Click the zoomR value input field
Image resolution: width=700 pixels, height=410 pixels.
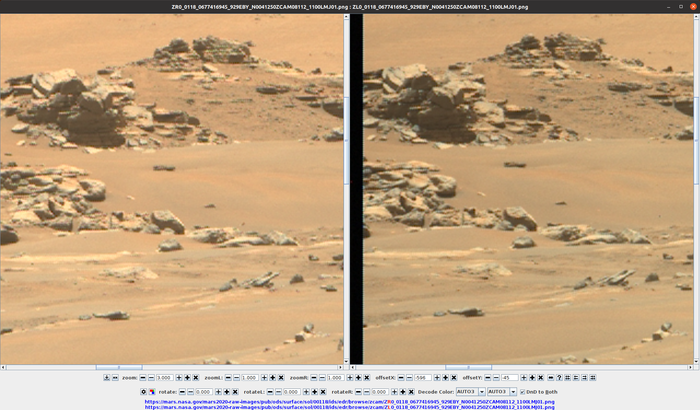pos(336,378)
